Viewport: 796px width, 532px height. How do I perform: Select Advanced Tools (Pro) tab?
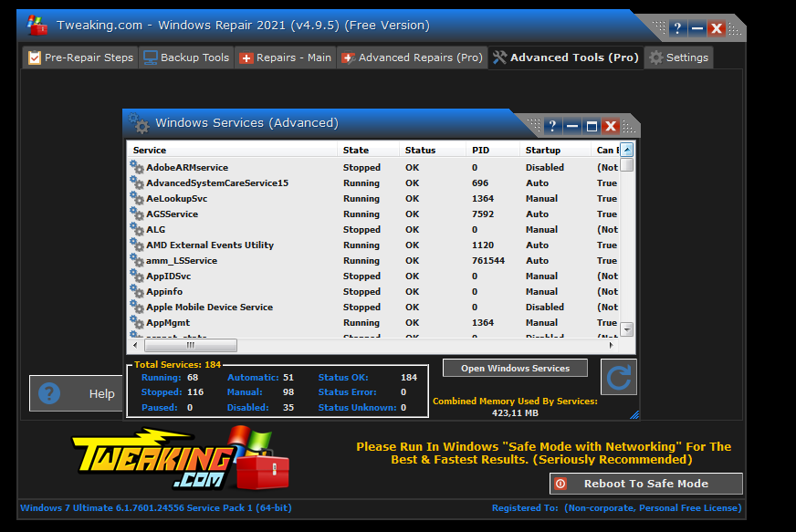[x=566, y=57]
